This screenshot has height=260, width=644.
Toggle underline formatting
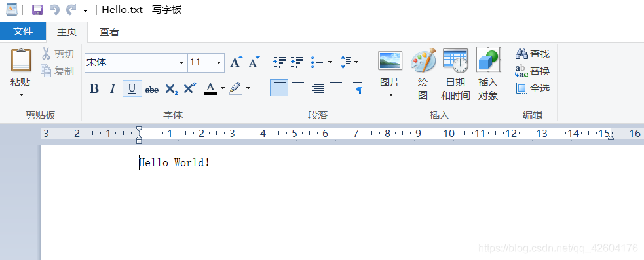132,88
